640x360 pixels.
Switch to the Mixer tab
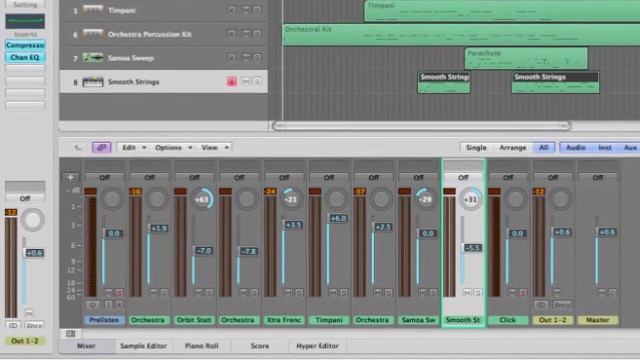click(x=87, y=346)
